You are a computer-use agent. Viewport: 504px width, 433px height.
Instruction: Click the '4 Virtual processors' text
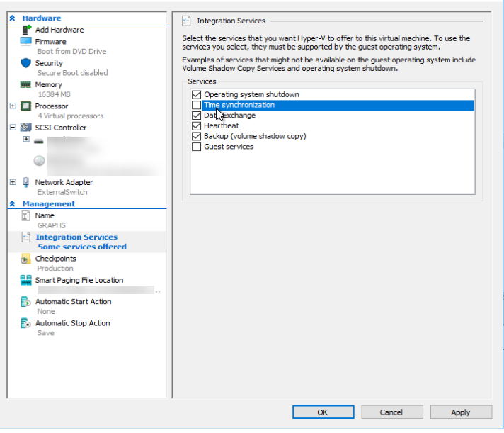click(71, 116)
